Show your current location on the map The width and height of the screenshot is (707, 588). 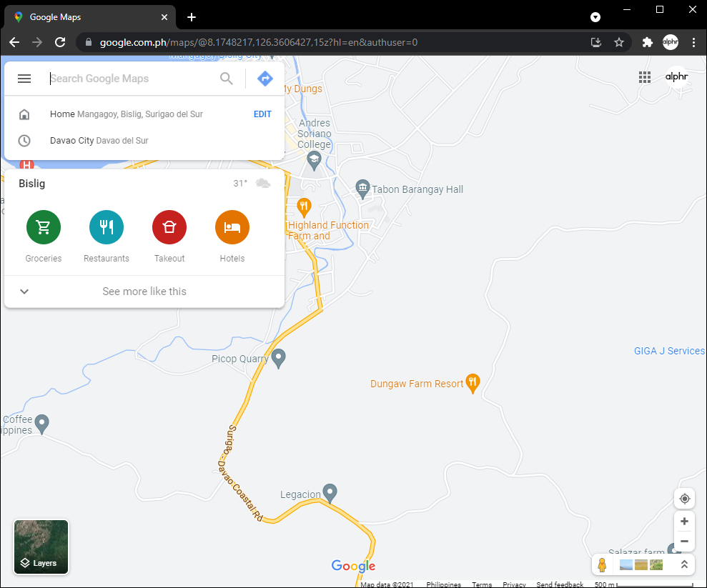tap(684, 499)
